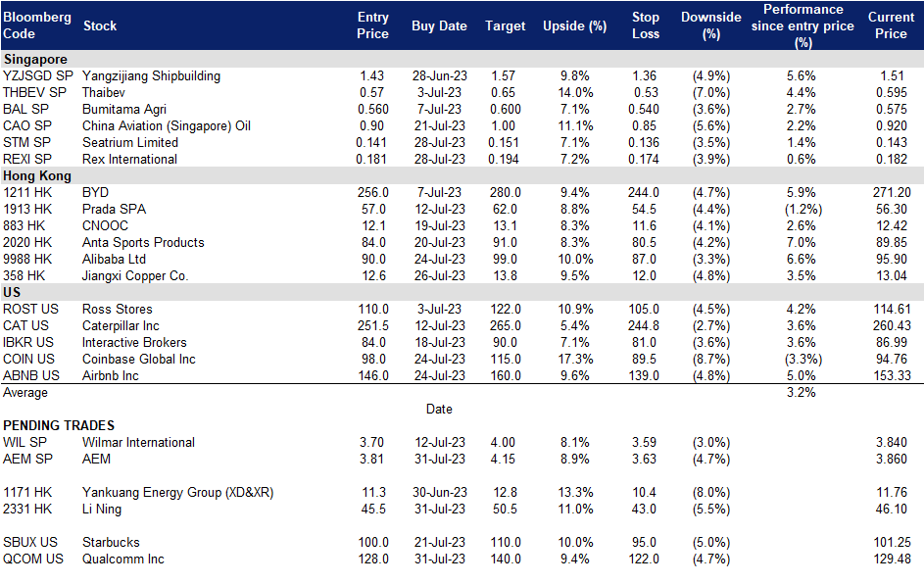Viewport: 924px width, 584px height.
Task: Click the Jiangxi Copper Co. cell
Action: tap(135, 275)
